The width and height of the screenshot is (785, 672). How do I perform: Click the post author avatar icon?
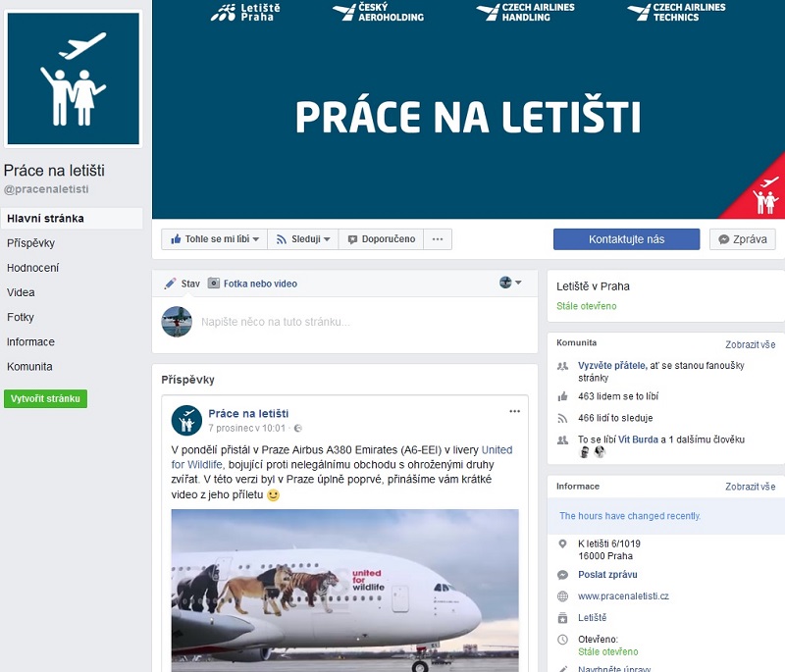[x=186, y=420]
